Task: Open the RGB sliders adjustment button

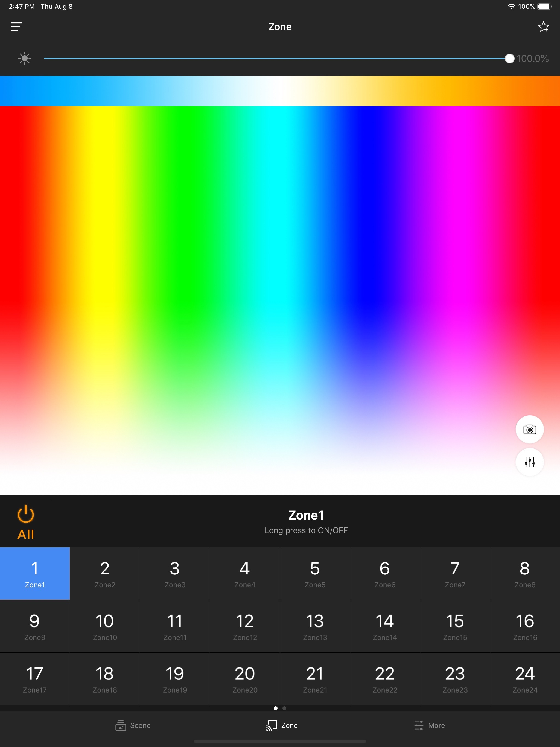Action: pos(529,462)
